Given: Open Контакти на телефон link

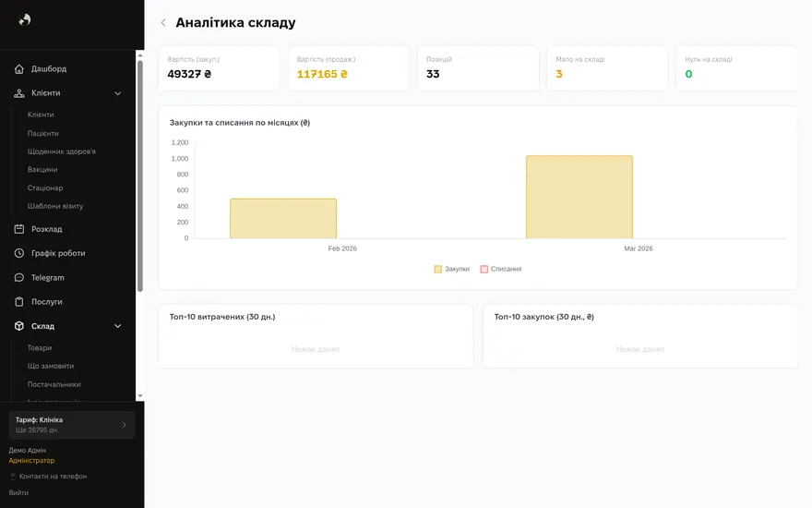Looking at the screenshot, I should pos(53,477).
